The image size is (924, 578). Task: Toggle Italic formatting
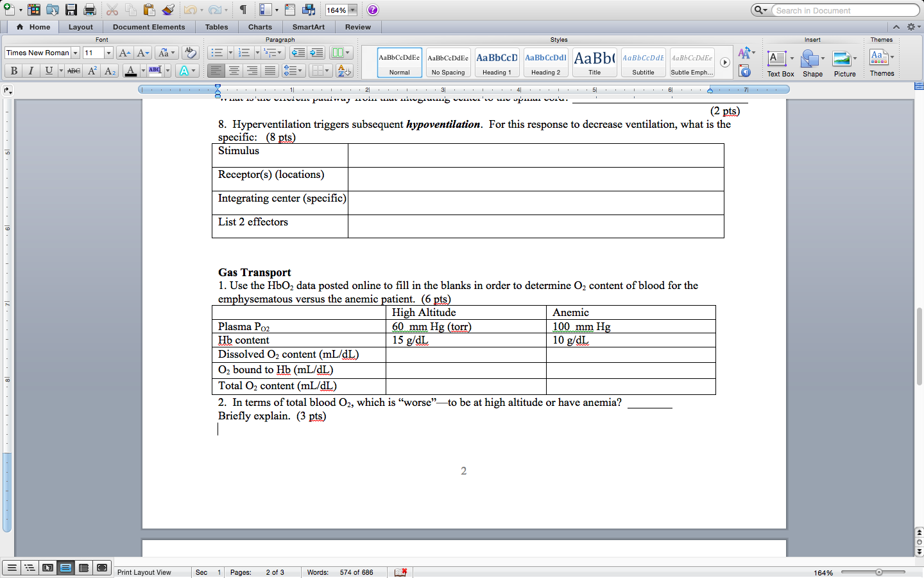pyautogui.click(x=31, y=71)
